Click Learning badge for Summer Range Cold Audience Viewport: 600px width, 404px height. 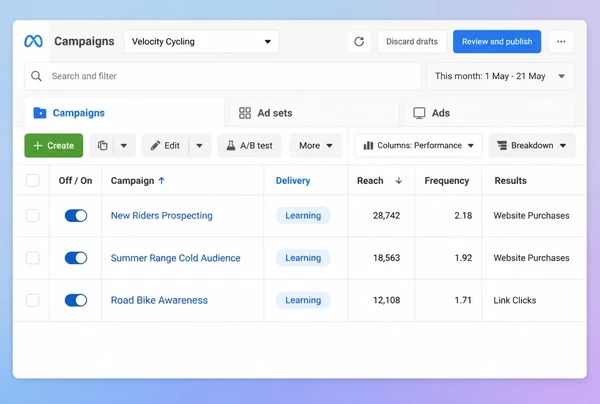303,258
